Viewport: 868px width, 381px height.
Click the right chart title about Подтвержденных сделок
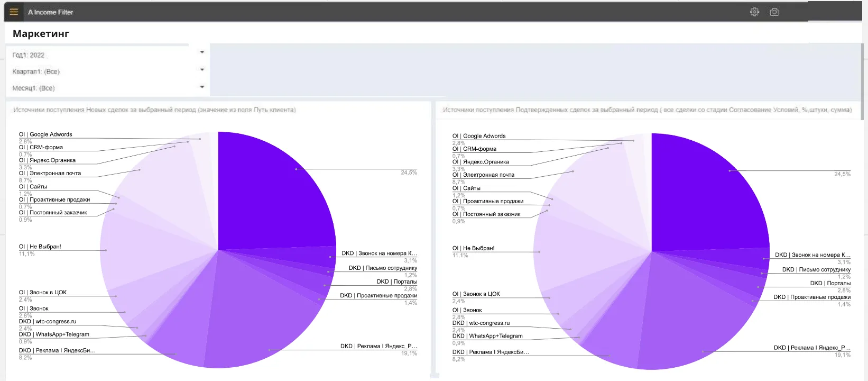pos(647,110)
